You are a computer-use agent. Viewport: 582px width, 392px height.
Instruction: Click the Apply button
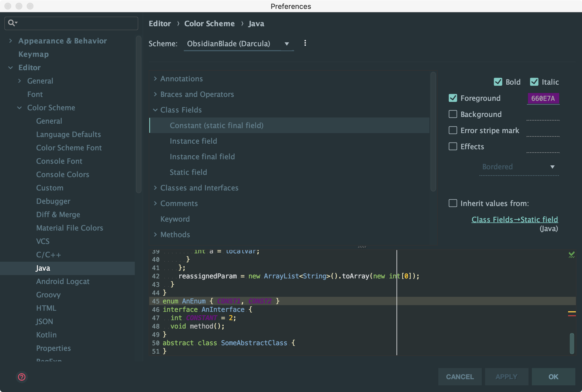506,377
